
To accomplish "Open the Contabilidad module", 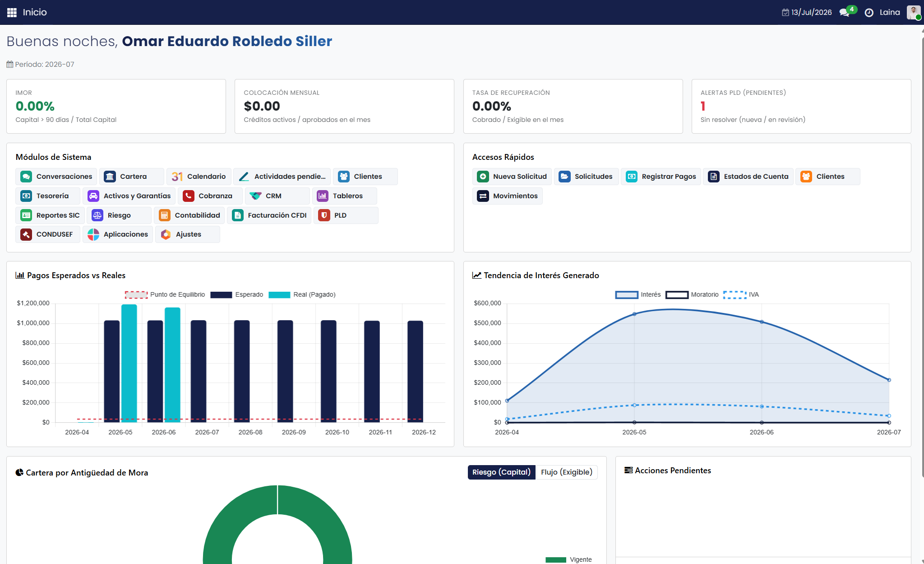I will (x=189, y=215).
